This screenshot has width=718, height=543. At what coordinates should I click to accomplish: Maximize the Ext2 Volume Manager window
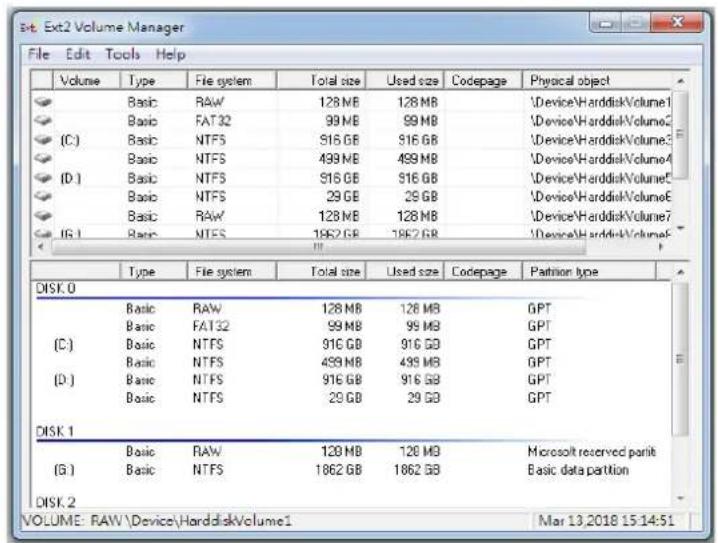click(x=636, y=22)
